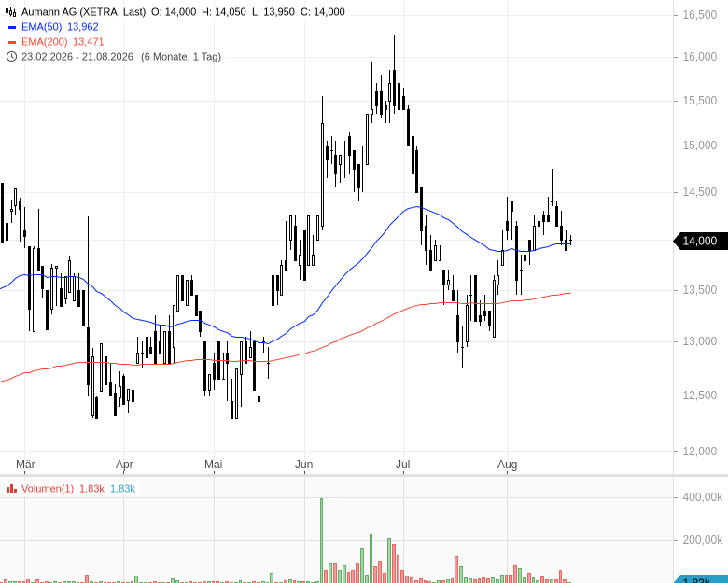Click the date range 23.02.2026 - 21.08.2026
728x583 pixels.
77,57
